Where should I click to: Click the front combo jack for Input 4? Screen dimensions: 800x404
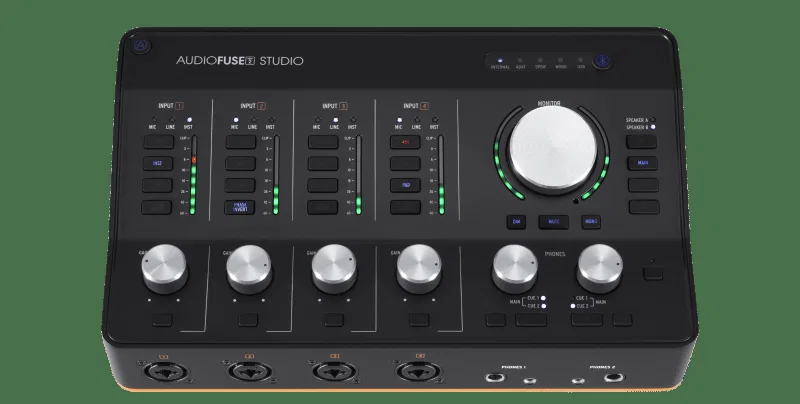[419, 372]
